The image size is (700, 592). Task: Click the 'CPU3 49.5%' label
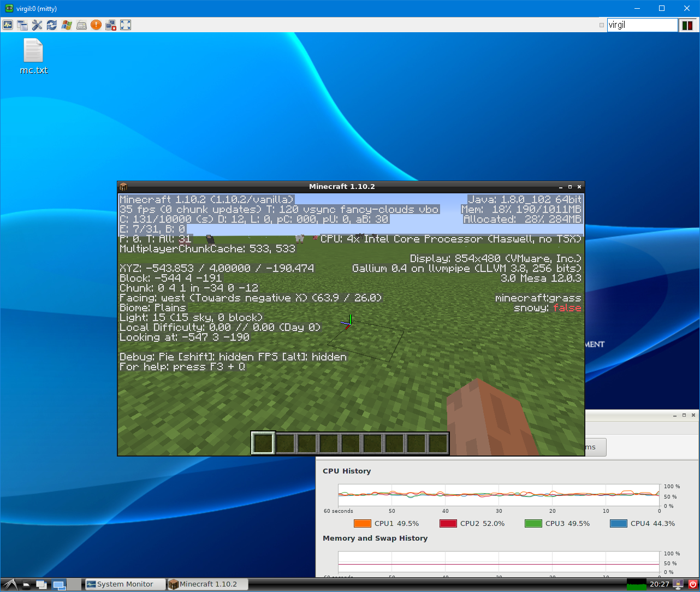point(567,523)
